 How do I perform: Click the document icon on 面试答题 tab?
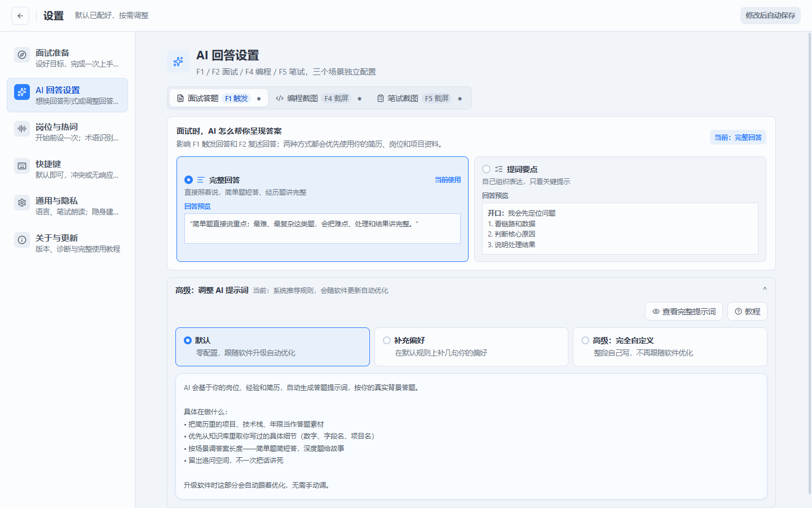click(180, 98)
